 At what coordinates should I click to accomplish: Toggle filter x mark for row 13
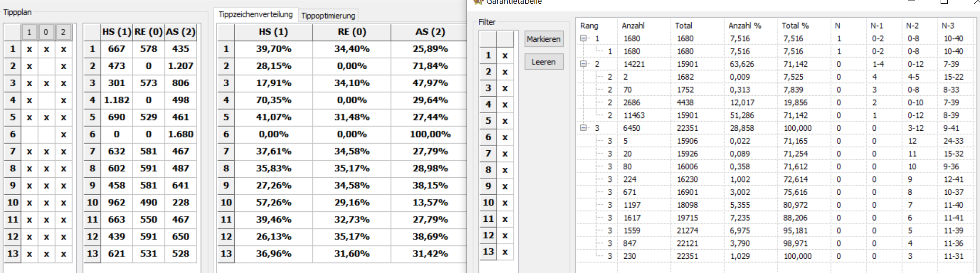tap(505, 252)
